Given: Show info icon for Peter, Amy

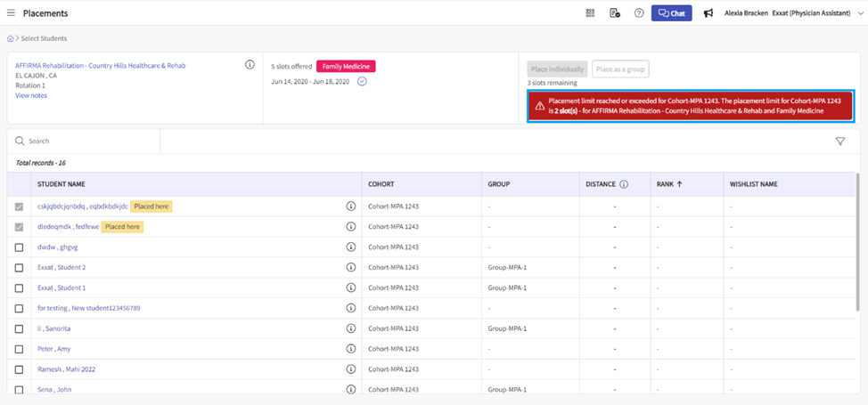Looking at the screenshot, I should click(x=351, y=349).
